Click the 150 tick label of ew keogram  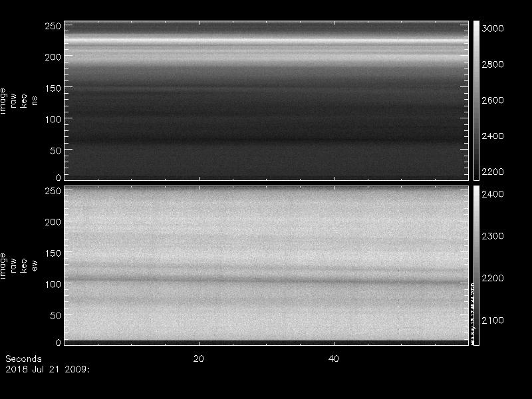[x=53, y=253]
